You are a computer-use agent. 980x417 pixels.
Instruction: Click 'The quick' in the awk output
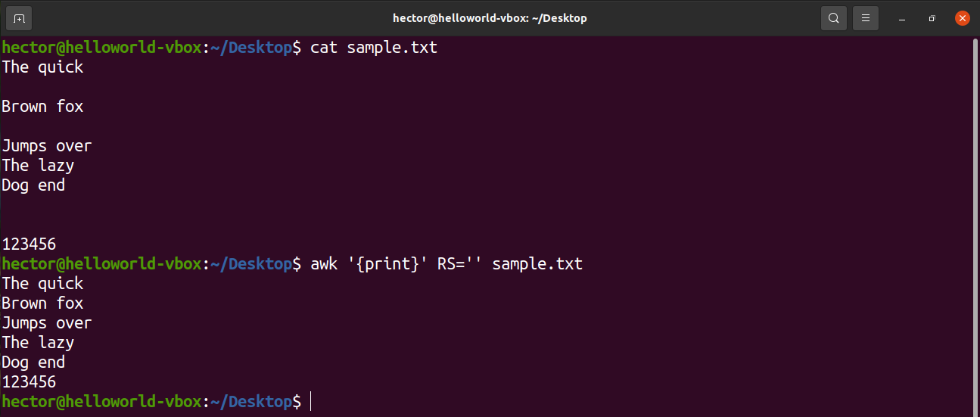(x=42, y=284)
